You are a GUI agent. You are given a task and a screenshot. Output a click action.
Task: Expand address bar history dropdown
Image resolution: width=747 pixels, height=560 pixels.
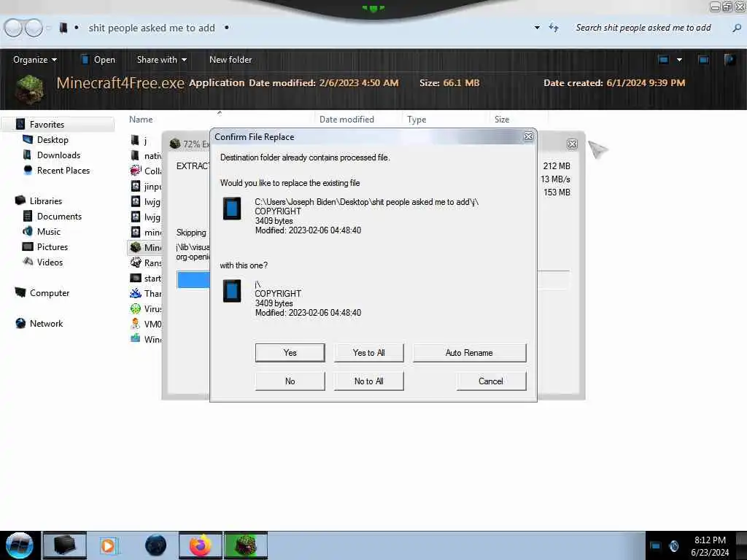tap(537, 28)
